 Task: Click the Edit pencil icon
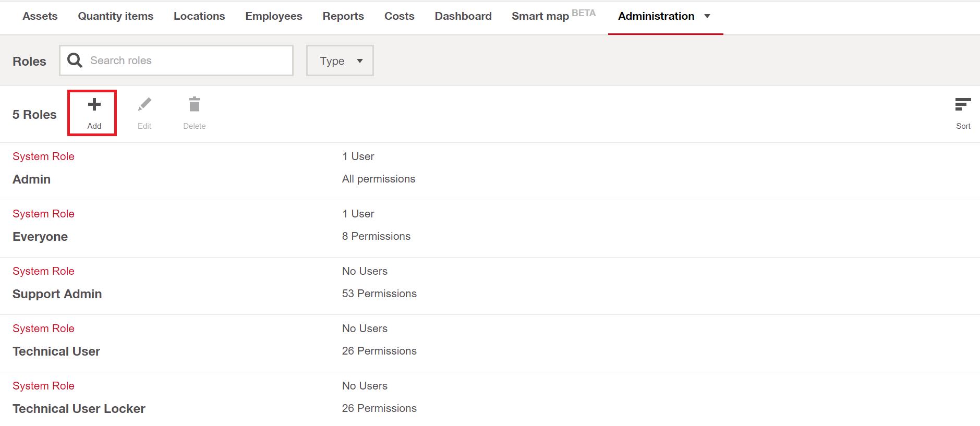click(x=144, y=105)
